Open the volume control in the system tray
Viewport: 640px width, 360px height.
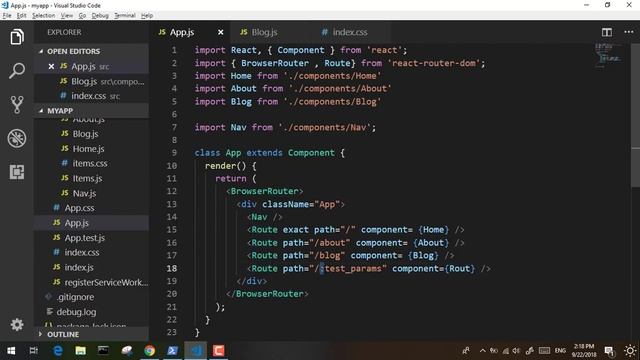click(516, 351)
